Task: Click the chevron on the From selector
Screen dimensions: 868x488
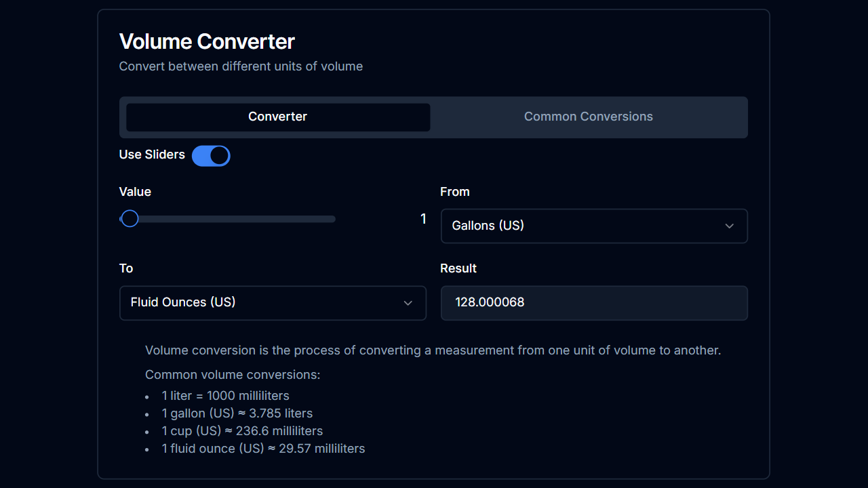Action: [x=729, y=226]
